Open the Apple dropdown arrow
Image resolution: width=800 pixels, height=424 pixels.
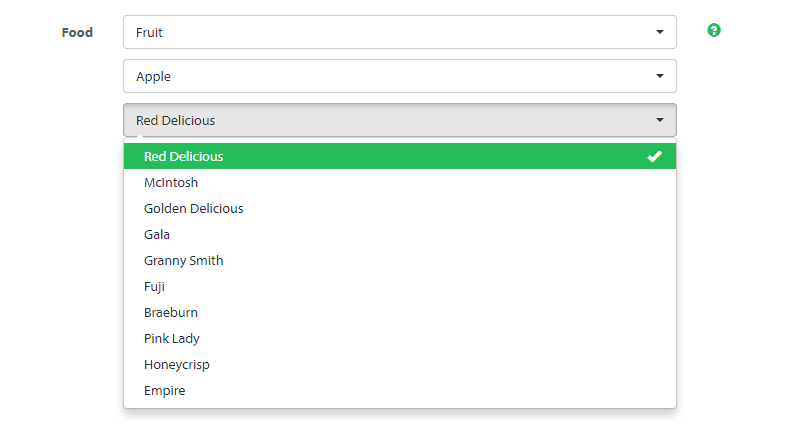[660, 76]
